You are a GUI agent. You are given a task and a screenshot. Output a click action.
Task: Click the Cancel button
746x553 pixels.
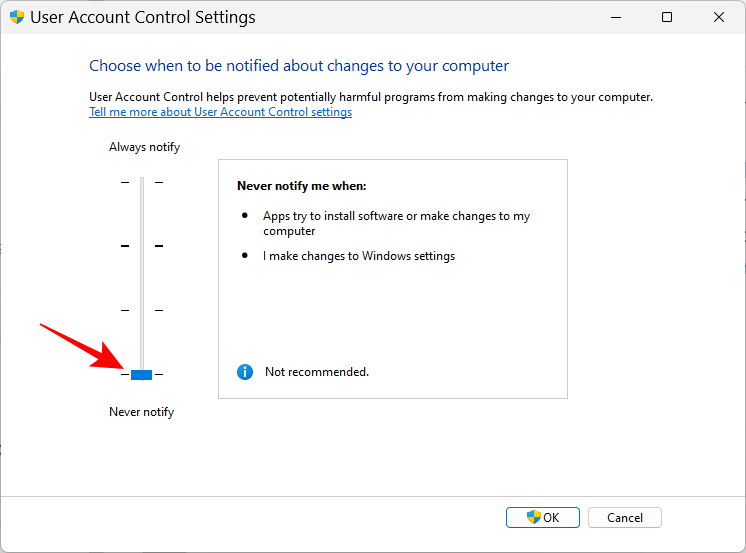624,517
